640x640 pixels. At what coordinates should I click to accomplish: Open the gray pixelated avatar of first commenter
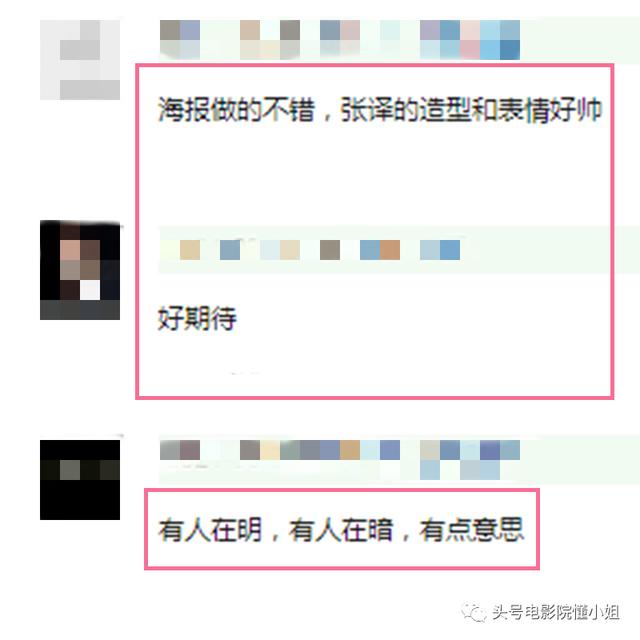pos(80,60)
